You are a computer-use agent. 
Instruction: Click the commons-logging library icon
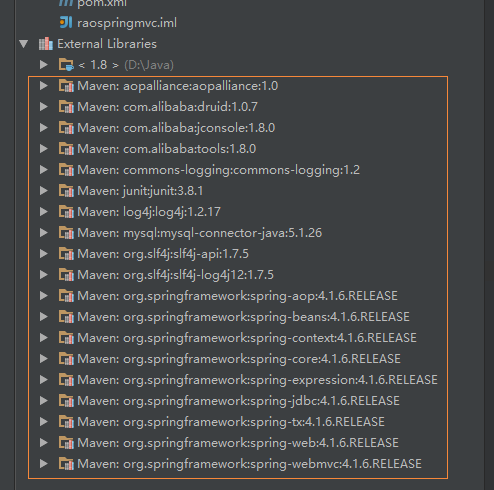point(66,170)
